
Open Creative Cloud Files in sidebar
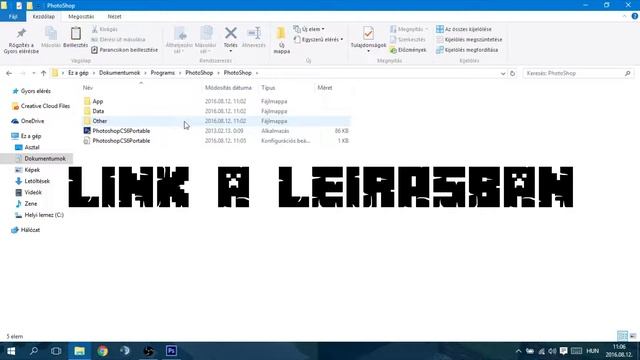[x=41, y=106]
